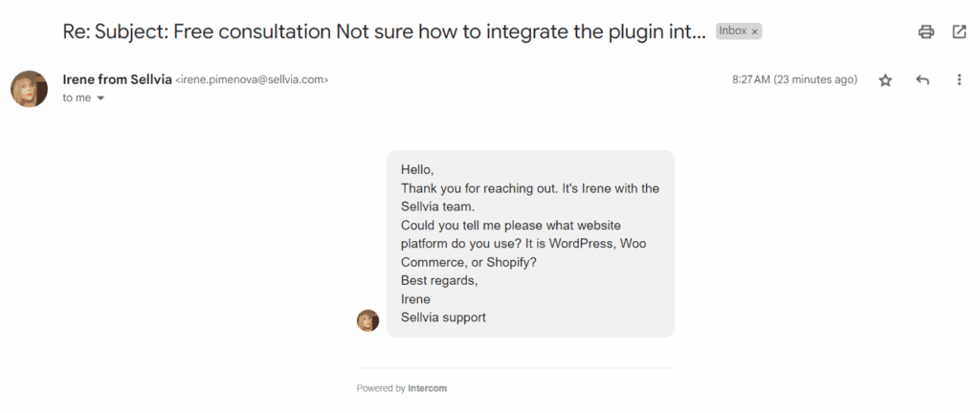Open the Intercom link in footer
980x413 pixels.
coord(428,388)
